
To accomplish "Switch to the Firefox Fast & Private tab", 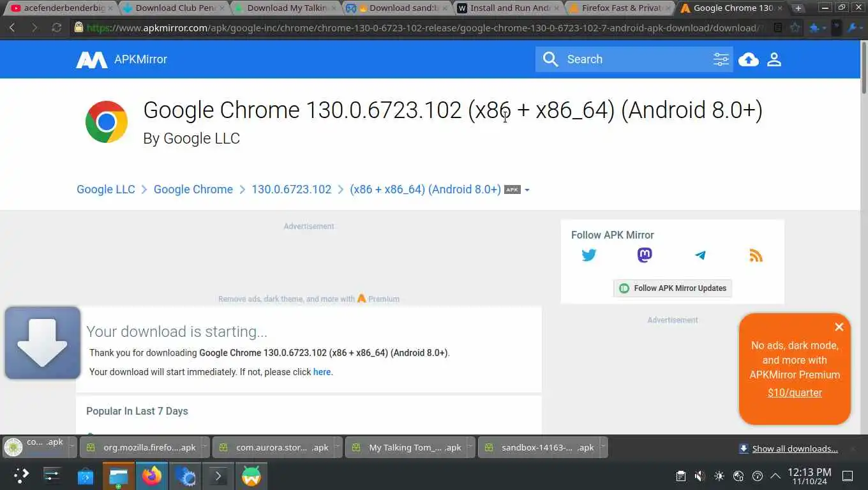I will click(x=620, y=8).
